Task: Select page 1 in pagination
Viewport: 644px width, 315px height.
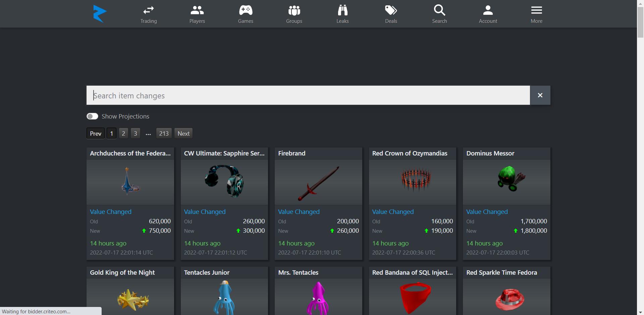Action: (112, 133)
